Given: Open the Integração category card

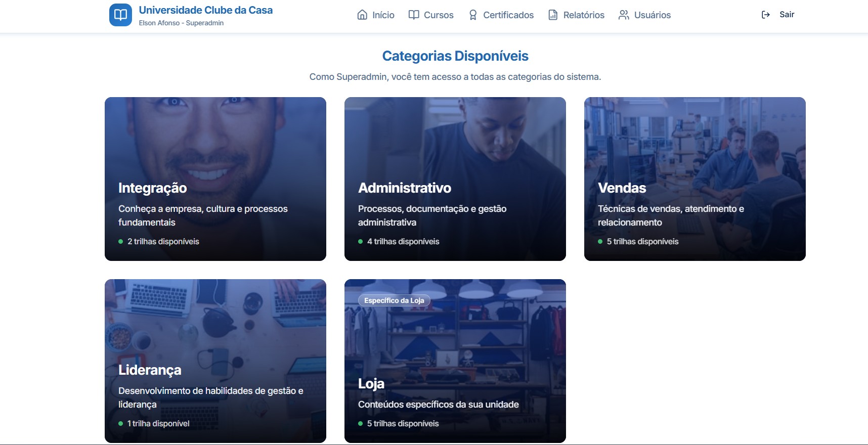Looking at the screenshot, I should click(x=215, y=179).
